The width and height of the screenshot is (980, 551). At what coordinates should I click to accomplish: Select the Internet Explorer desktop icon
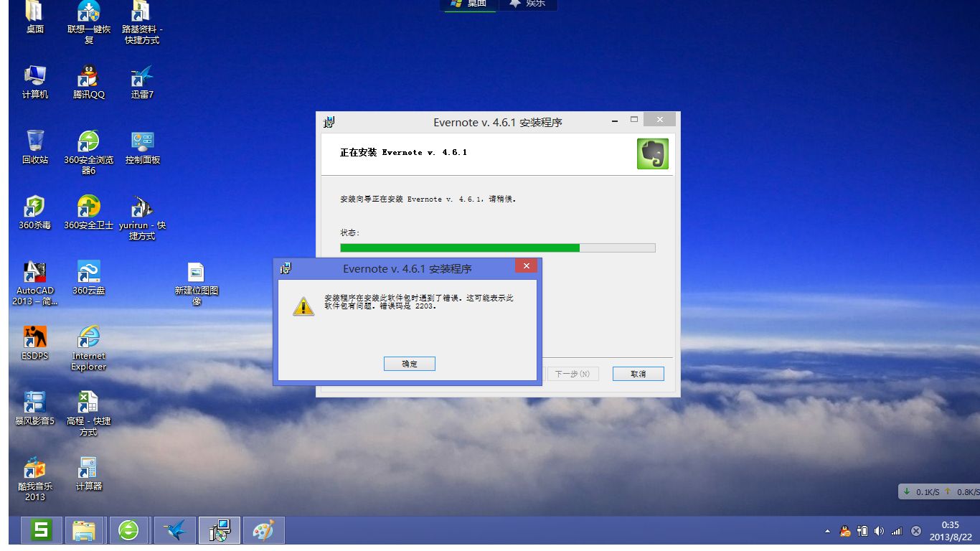pos(89,348)
